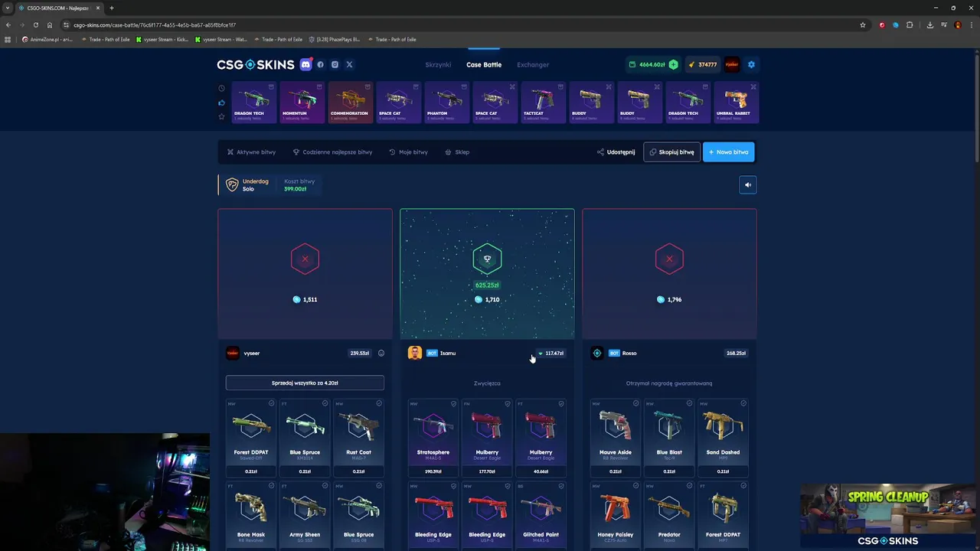Show recent drops with clock icon
The width and height of the screenshot is (980, 551).
click(222, 88)
